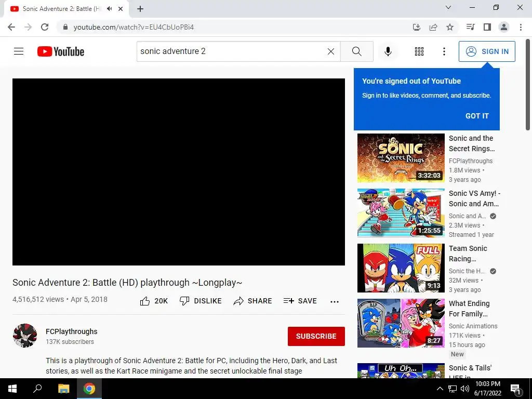This screenshot has width=532, height=399.
Task: Mute the tab via speaker icon
Action: (x=109, y=9)
